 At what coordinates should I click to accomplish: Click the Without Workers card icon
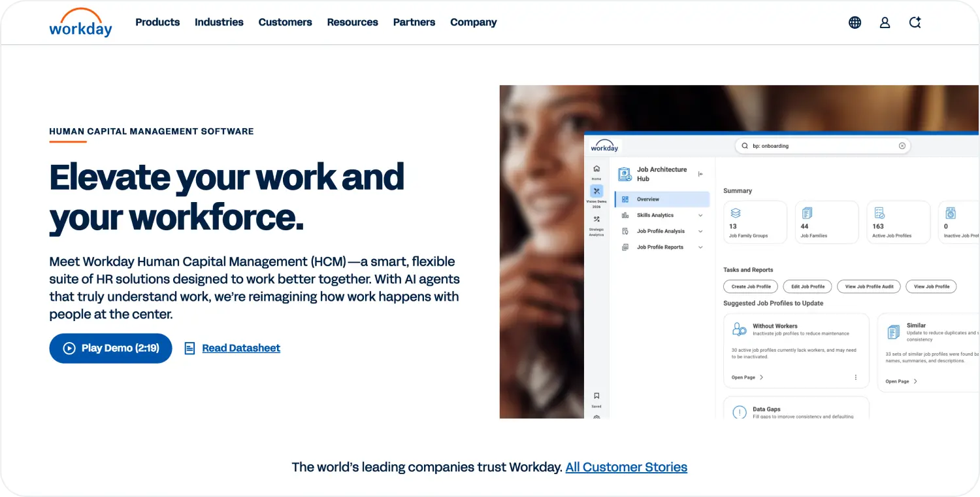tap(740, 330)
